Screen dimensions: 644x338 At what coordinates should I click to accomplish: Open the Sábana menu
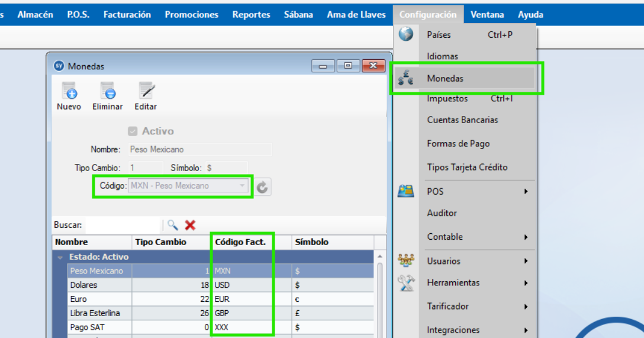point(298,14)
